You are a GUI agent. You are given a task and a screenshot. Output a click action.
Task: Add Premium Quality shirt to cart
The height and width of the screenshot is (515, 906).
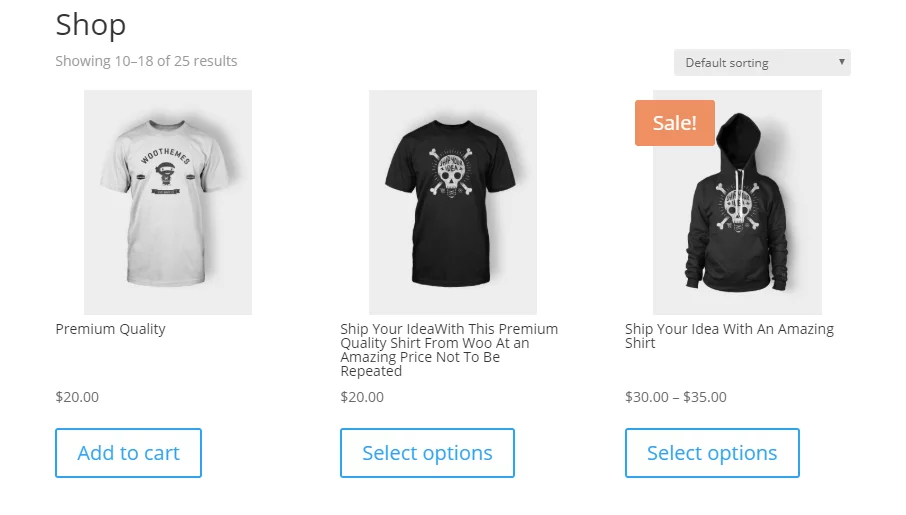(128, 453)
